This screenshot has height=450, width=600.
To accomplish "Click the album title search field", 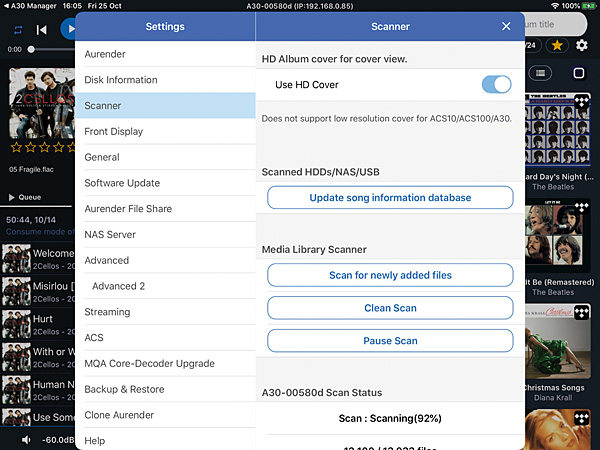I will [x=556, y=24].
